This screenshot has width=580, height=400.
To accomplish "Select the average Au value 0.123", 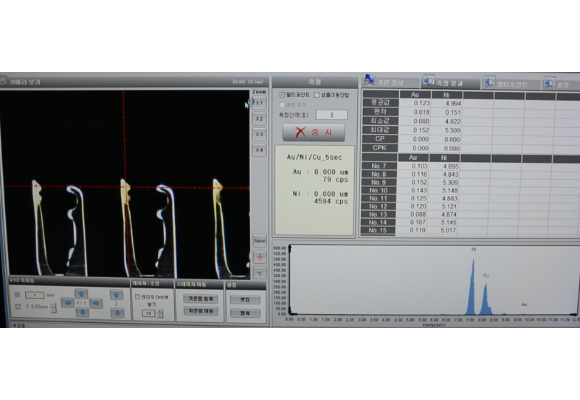I will (x=415, y=103).
